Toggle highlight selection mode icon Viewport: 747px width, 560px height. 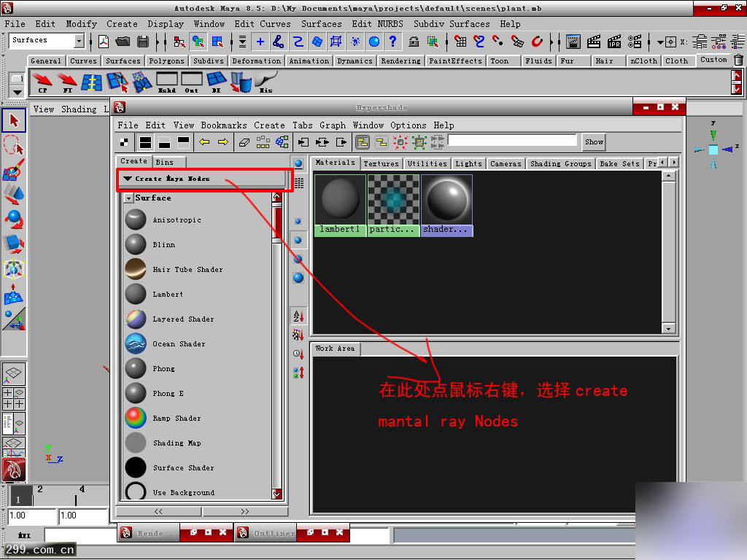point(433,42)
